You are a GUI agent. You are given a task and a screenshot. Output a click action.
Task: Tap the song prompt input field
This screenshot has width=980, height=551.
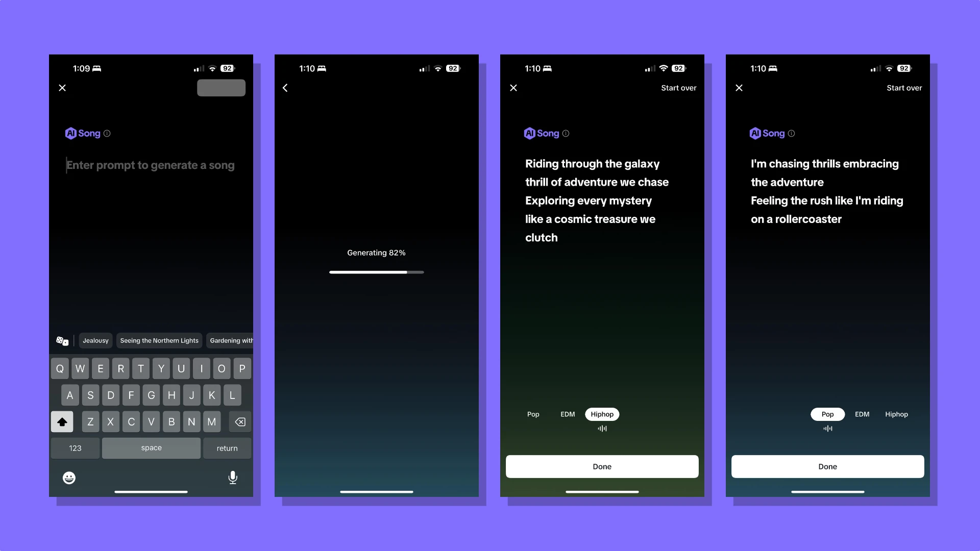150,165
